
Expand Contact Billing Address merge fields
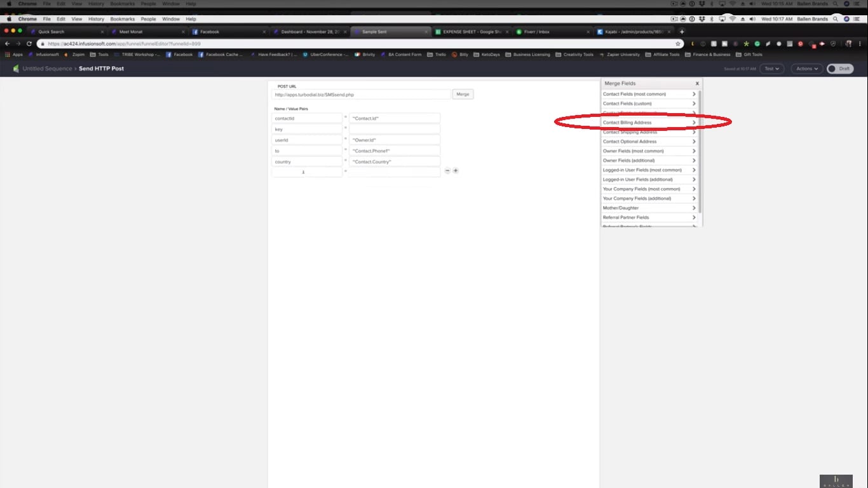coord(649,123)
